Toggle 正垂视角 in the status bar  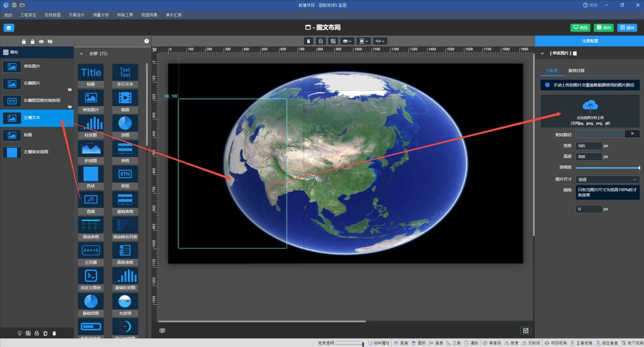(x=581, y=343)
